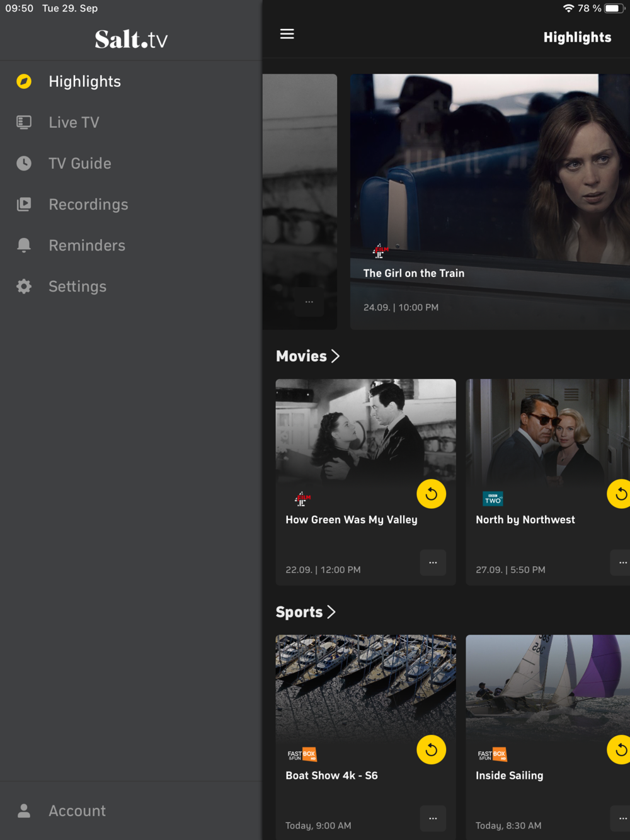This screenshot has width=630, height=840.
Task: Replay North by Northwest
Action: (x=620, y=494)
